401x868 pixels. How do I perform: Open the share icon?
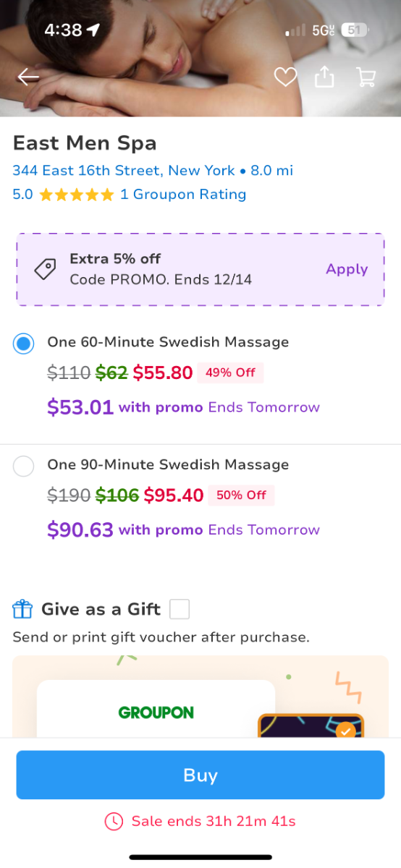324,76
